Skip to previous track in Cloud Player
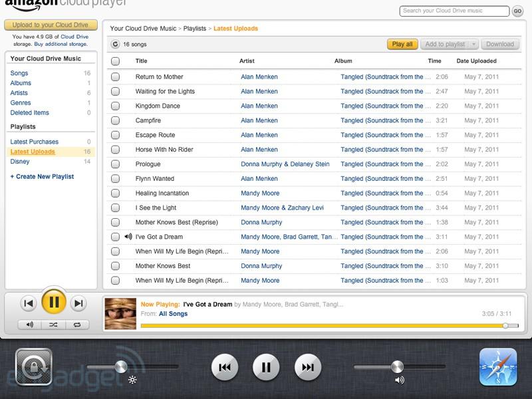 [x=28, y=304]
